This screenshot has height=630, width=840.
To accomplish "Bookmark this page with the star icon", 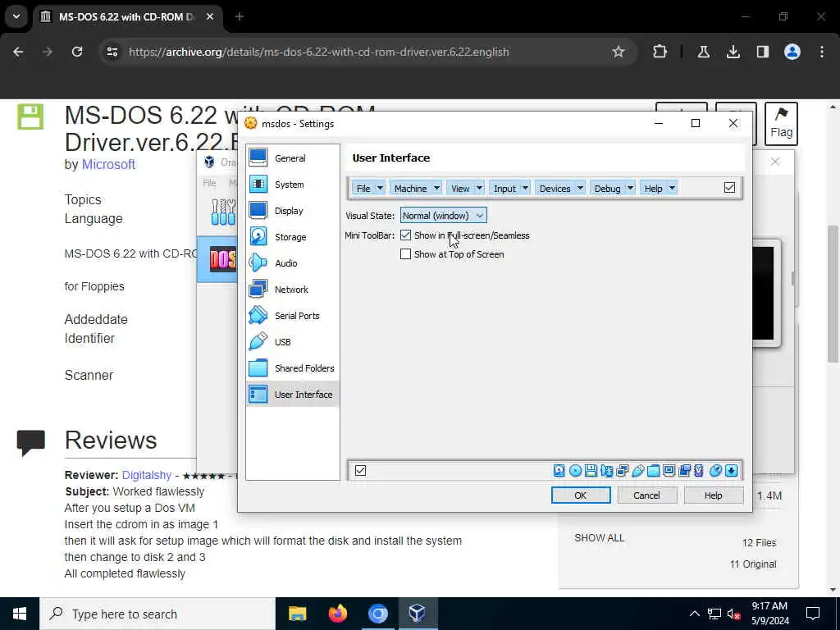I will [x=619, y=52].
